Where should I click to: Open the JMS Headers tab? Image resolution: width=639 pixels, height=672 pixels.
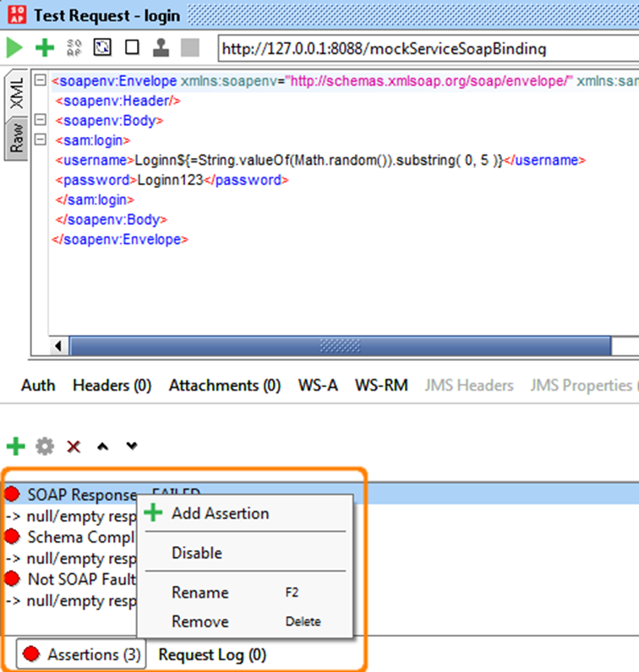pos(469,385)
